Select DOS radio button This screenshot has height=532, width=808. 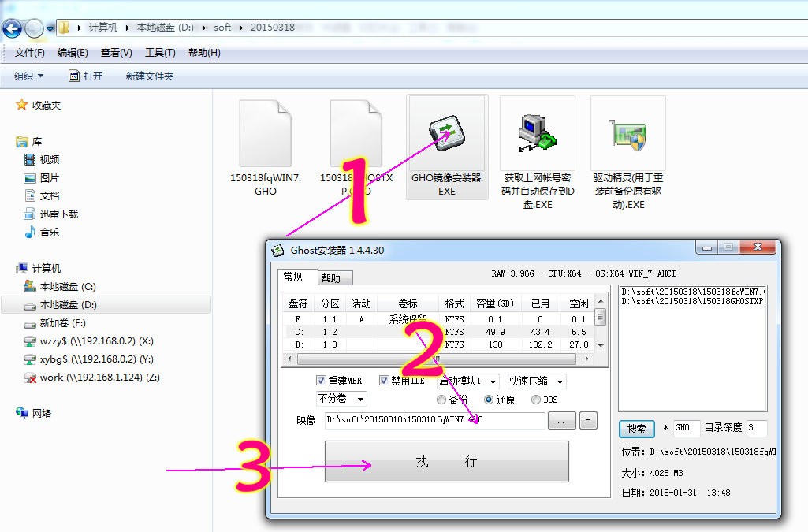point(536,400)
